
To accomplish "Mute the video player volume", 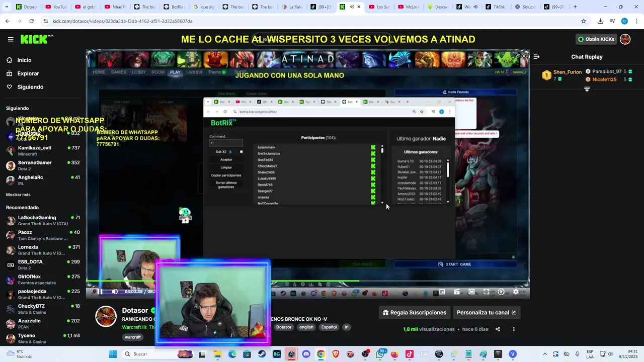I will click(115, 292).
